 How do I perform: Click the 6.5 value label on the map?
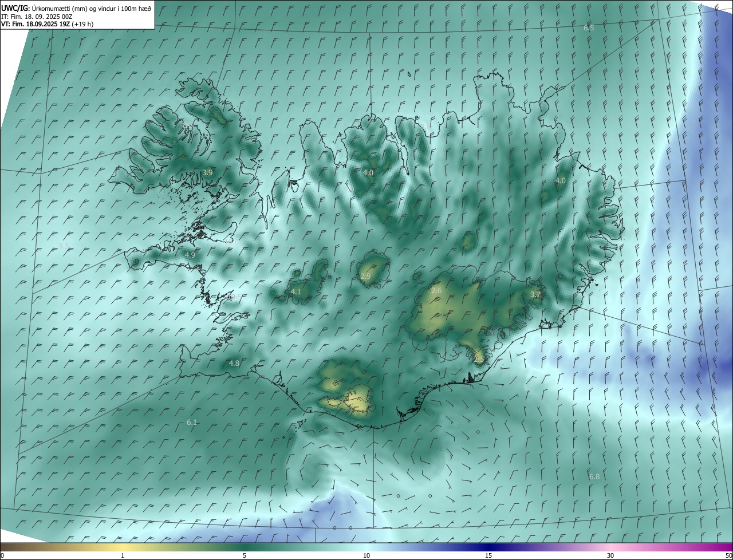pos(589,28)
